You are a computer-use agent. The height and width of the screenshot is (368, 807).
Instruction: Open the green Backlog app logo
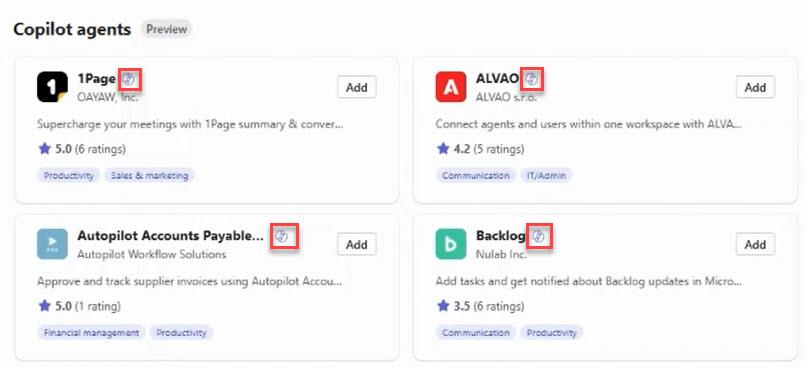point(451,244)
